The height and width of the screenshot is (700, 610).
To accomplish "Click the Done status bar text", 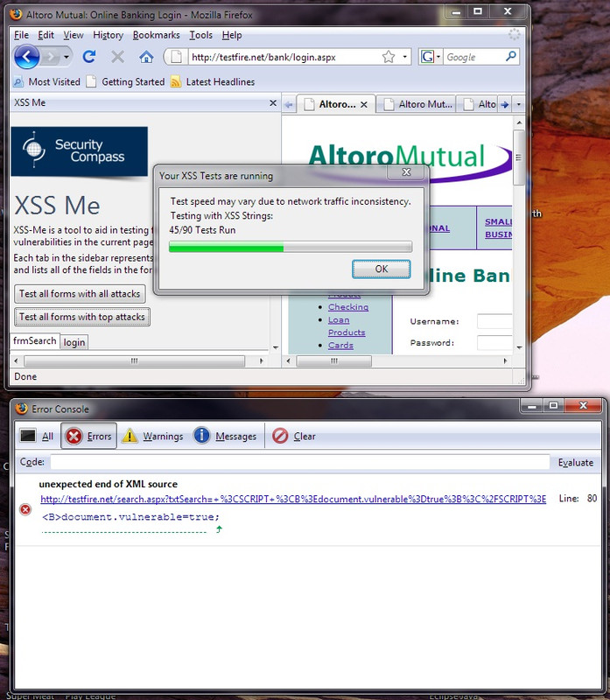I will pos(25,376).
